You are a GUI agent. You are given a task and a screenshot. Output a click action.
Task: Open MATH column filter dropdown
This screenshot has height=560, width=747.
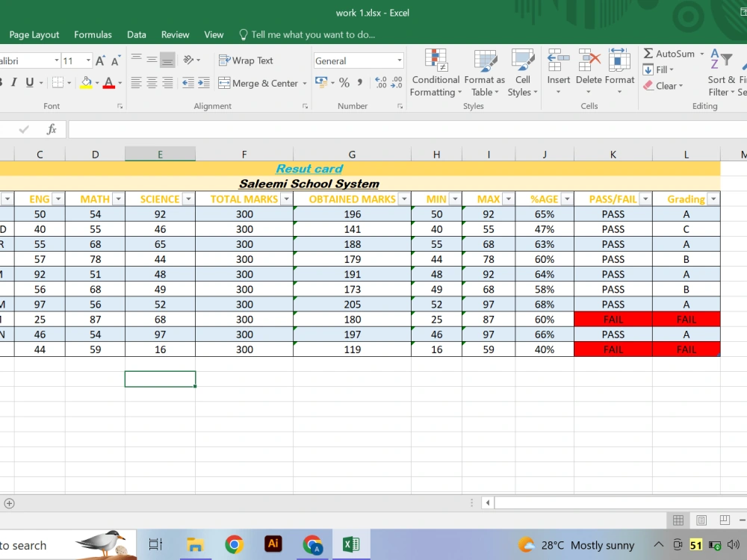[x=118, y=199]
